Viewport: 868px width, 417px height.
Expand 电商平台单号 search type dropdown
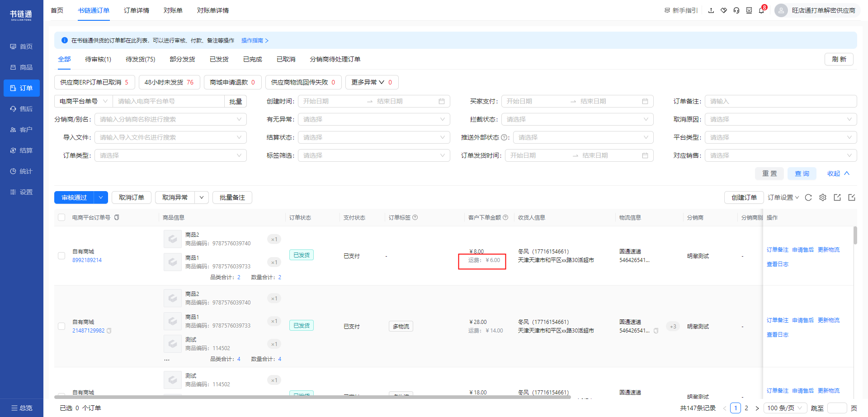tap(83, 101)
